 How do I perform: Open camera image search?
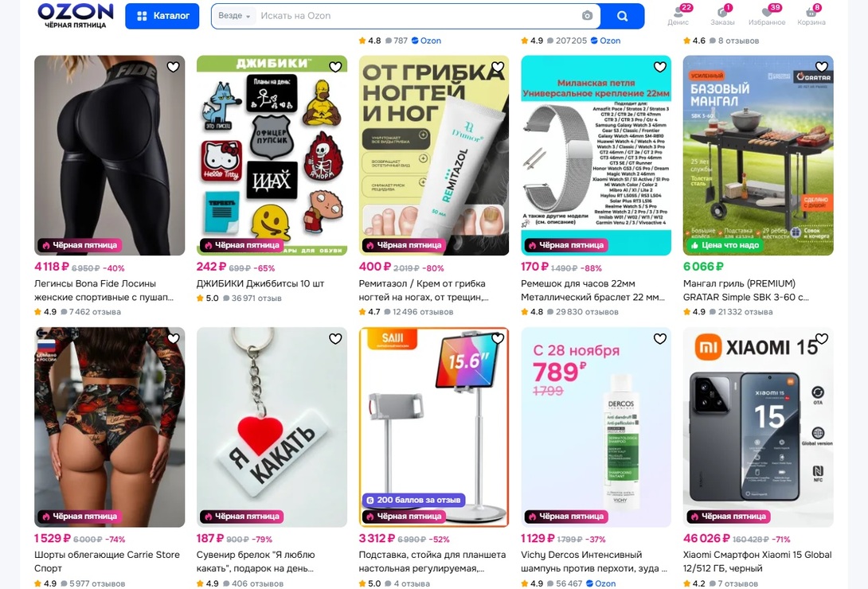(x=588, y=16)
